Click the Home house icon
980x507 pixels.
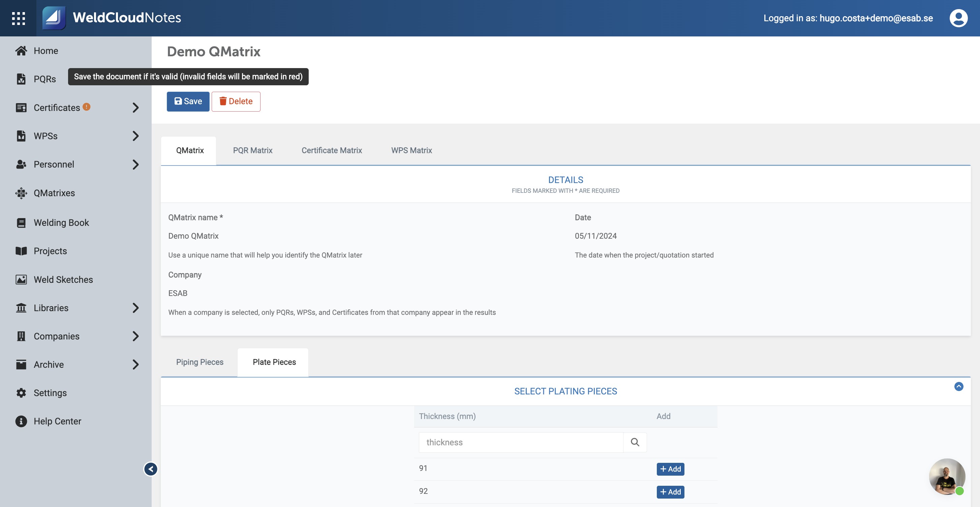click(x=21, y=51)
